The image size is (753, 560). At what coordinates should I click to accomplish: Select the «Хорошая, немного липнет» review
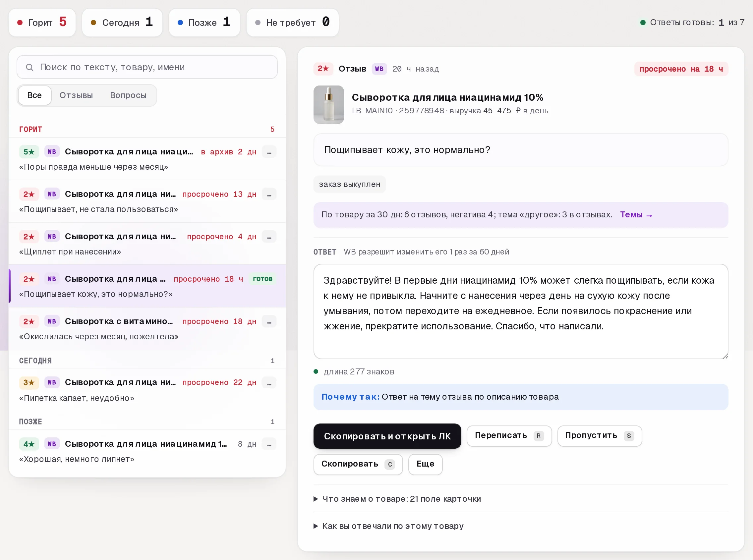pyautogui.click(x=147, y=451)
